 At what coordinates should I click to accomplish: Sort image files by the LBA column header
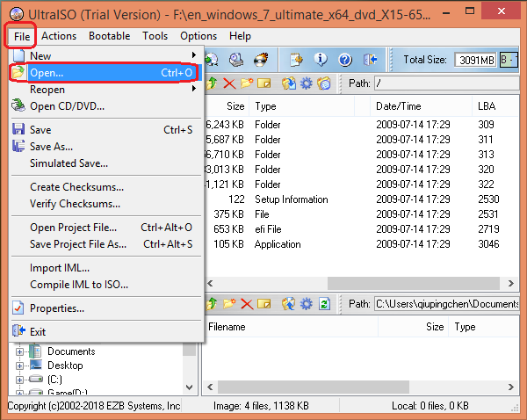[495, 106]
